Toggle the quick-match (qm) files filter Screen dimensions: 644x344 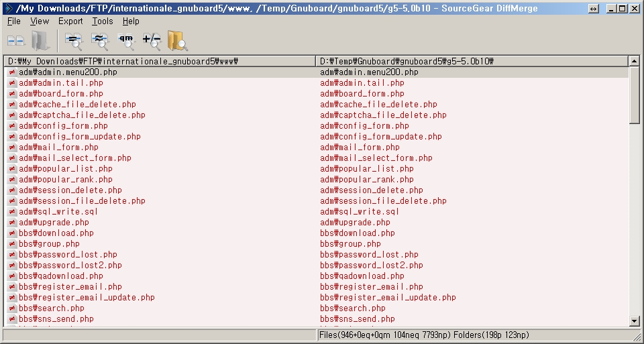tap(125, 41)
